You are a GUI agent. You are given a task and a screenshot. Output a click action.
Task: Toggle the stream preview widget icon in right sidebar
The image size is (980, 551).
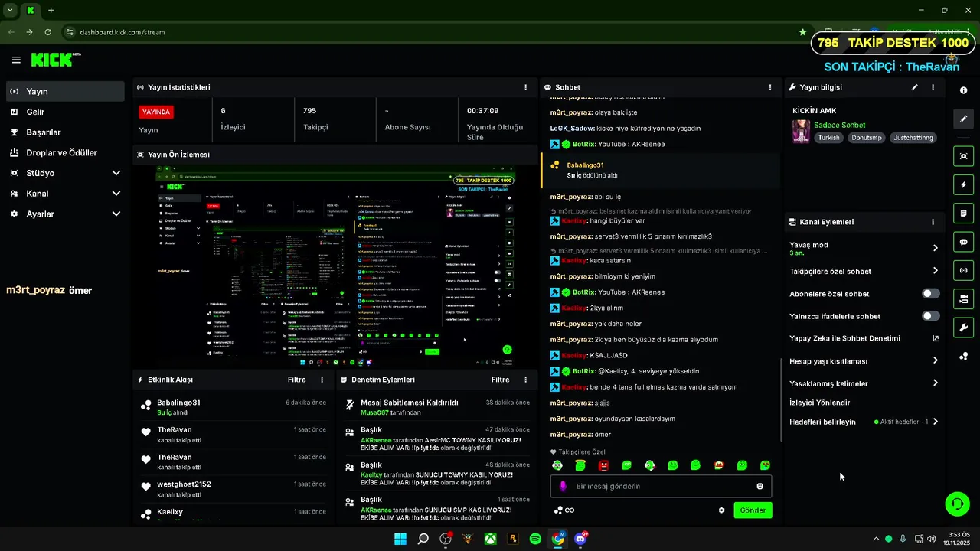click(963, 156)
